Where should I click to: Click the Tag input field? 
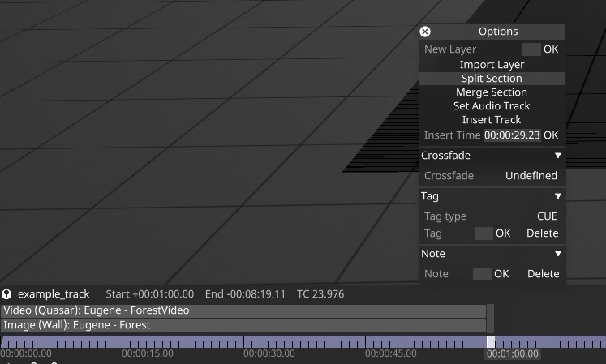484,233
